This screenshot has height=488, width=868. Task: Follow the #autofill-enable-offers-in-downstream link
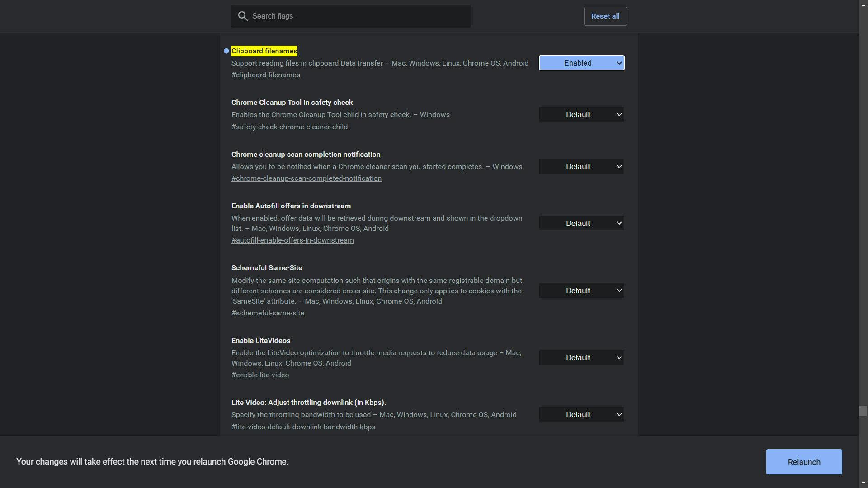pyautogui.click(x=292, y=240)
